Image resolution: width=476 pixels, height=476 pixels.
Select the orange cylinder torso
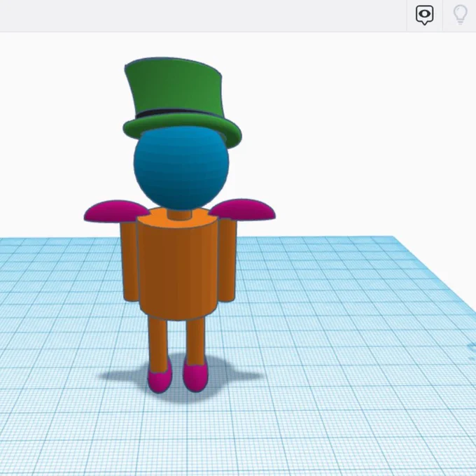coord(178,264)
